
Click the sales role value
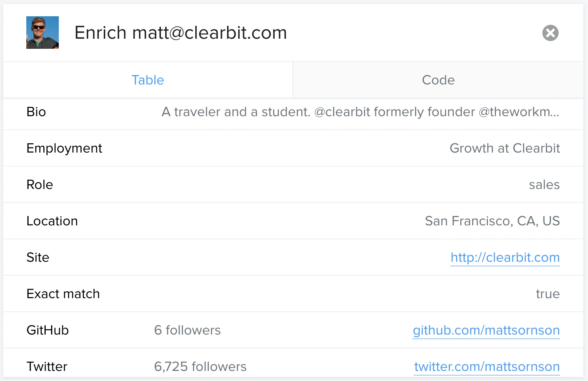point(544,185)
